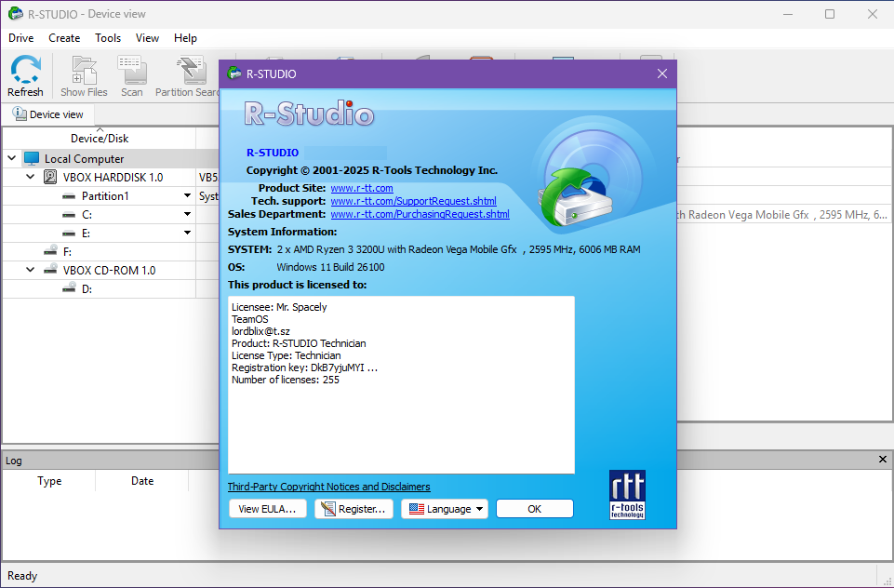Open the C: row dropdown arrow
894x588 pixels.
pos(187,214)
